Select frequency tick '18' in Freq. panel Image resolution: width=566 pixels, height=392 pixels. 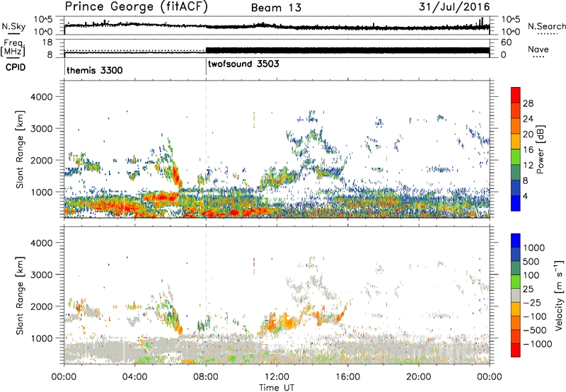[x=47, y=42]
